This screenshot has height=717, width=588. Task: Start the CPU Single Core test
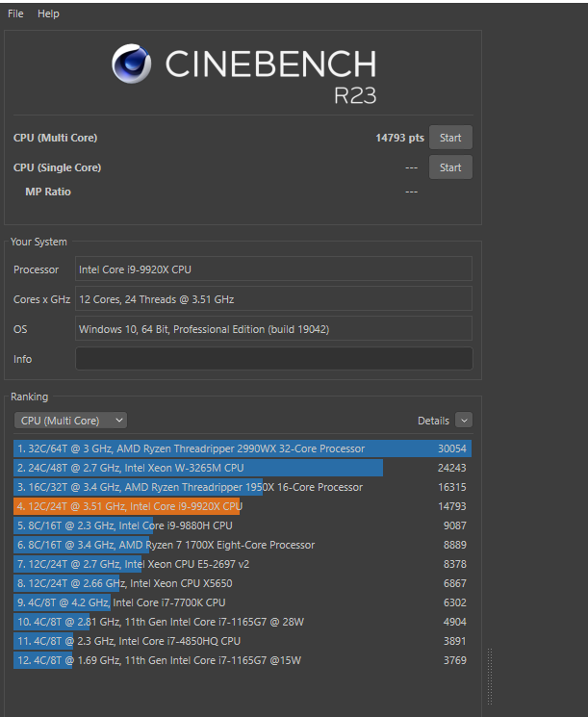[x=450, y=167]
